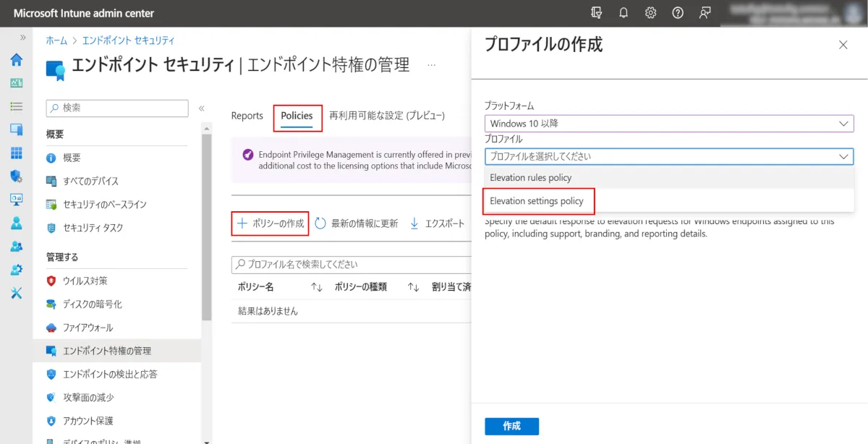Open the feedback person icon
The height and width of the screenshot is (444, 868).
pos(705,13)
